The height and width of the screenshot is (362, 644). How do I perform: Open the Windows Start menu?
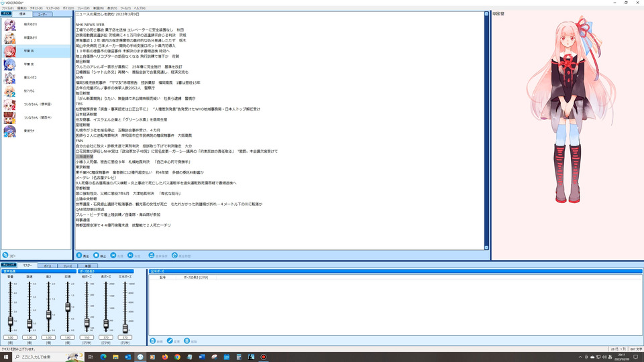[6, 357]
